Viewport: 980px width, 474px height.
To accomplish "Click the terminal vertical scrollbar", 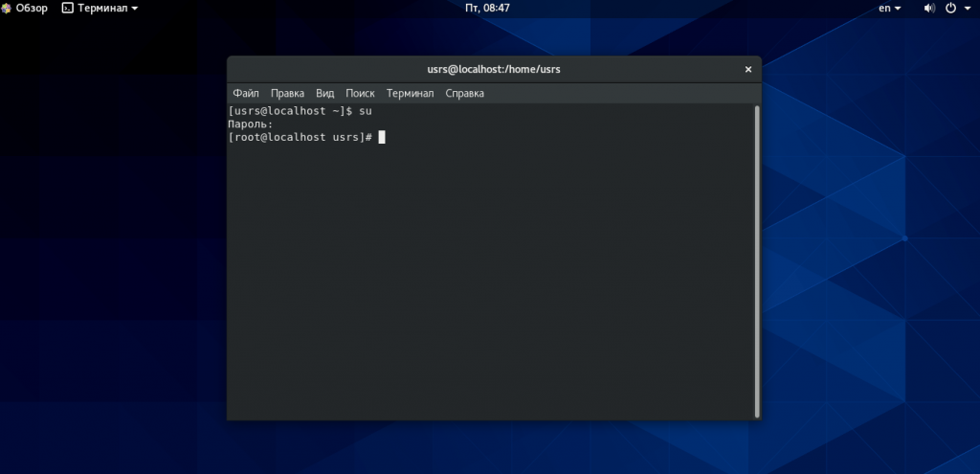I will point(758,261).
